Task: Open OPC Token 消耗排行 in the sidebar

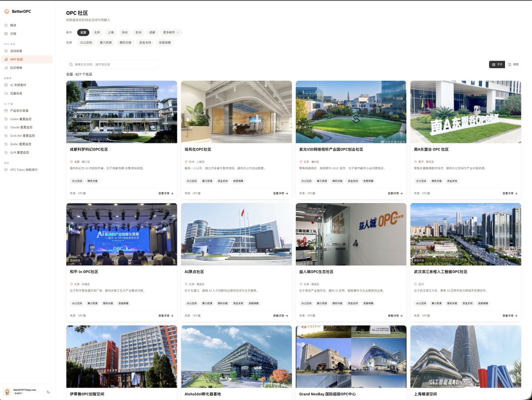Action: tap(27, 169)
